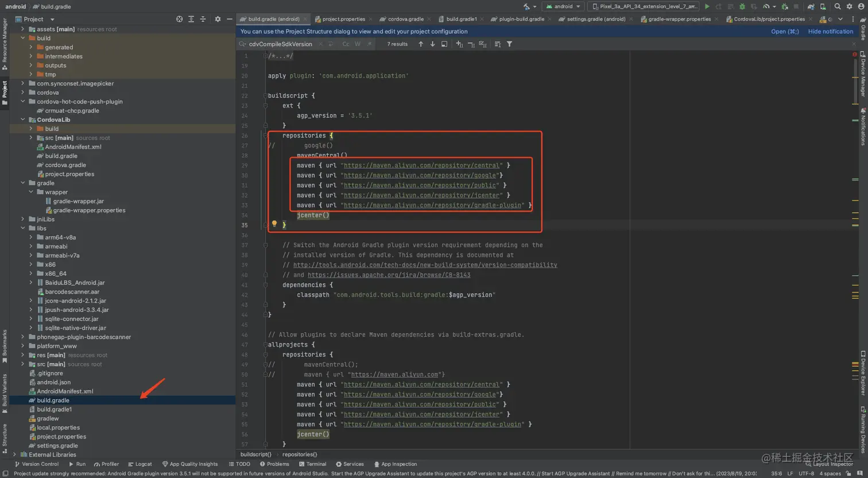Start debugging with the green bug icon
Image resolution: width=868 pixels, height=478 pixels.
click(x=742, y=6)
